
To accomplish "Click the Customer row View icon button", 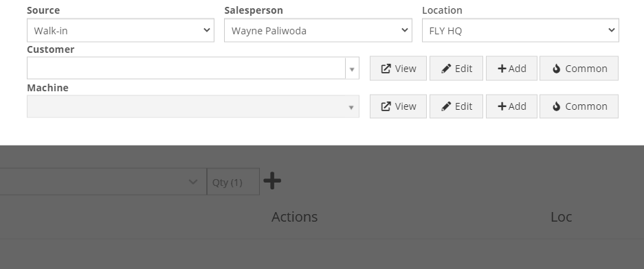I will click(x=398, y=69).
